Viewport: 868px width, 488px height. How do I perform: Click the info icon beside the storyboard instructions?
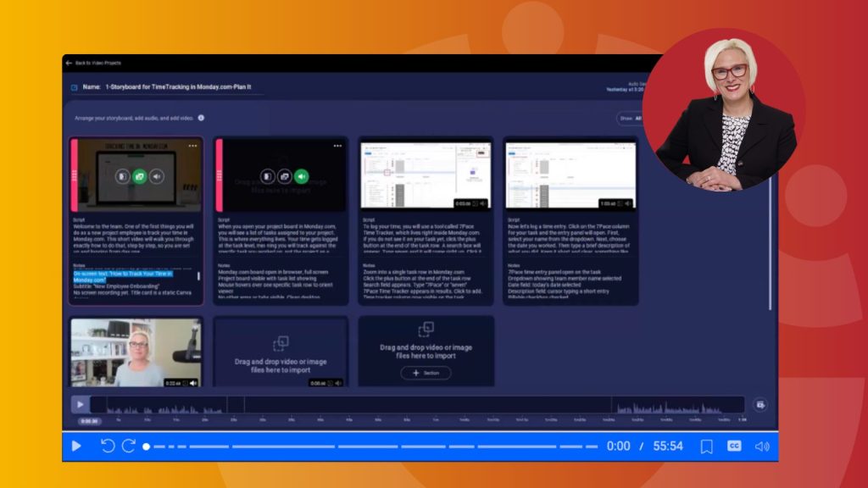tap(201, 118)
